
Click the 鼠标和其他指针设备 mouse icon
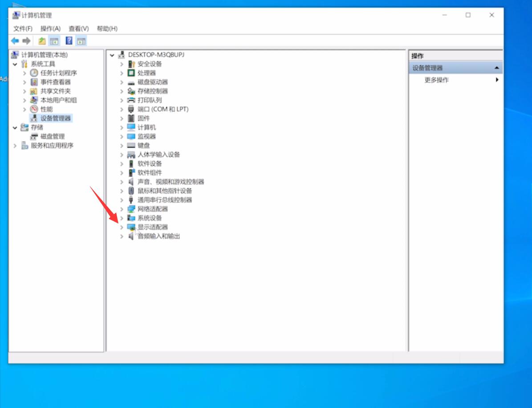(131, 191)
